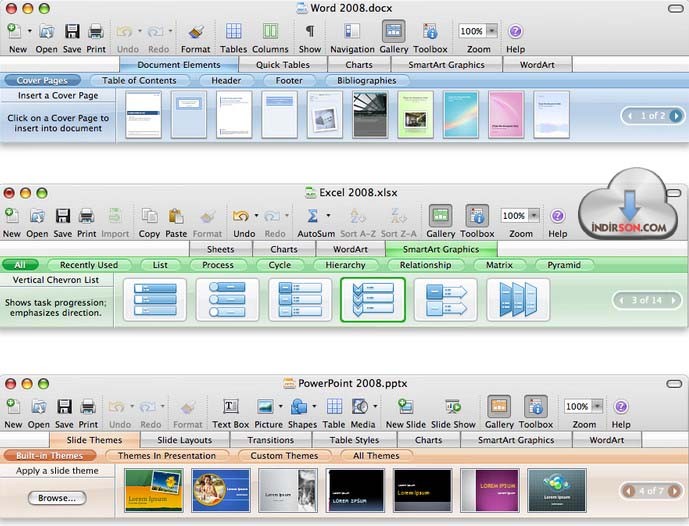Toggle the Gallery button in PowerPoint toolbar
This screenshot has height=526, width=689.
point(499,406)
